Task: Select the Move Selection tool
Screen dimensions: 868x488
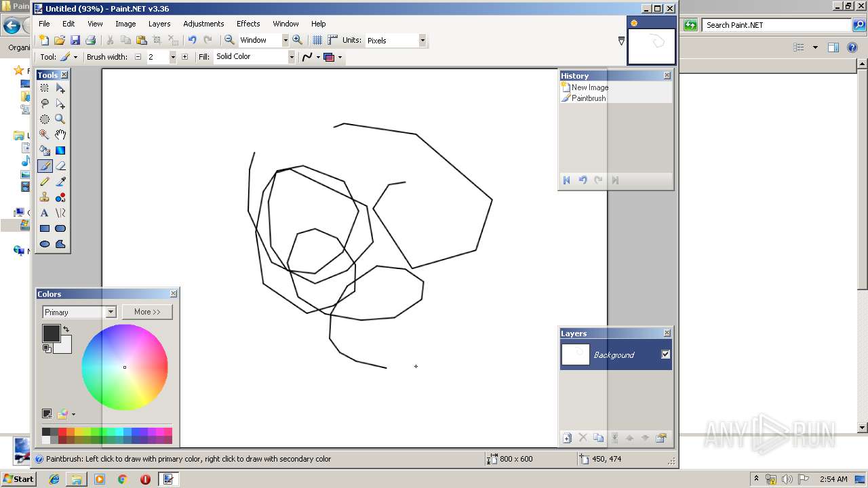Action: coord(60,104)
